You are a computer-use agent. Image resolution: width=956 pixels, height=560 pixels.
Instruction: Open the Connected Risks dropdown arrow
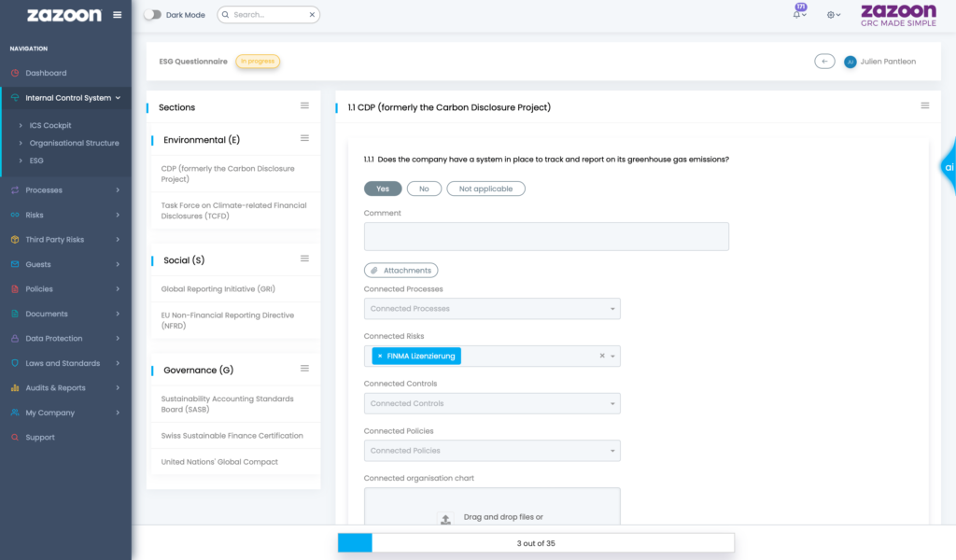click(x=612, y=357)
